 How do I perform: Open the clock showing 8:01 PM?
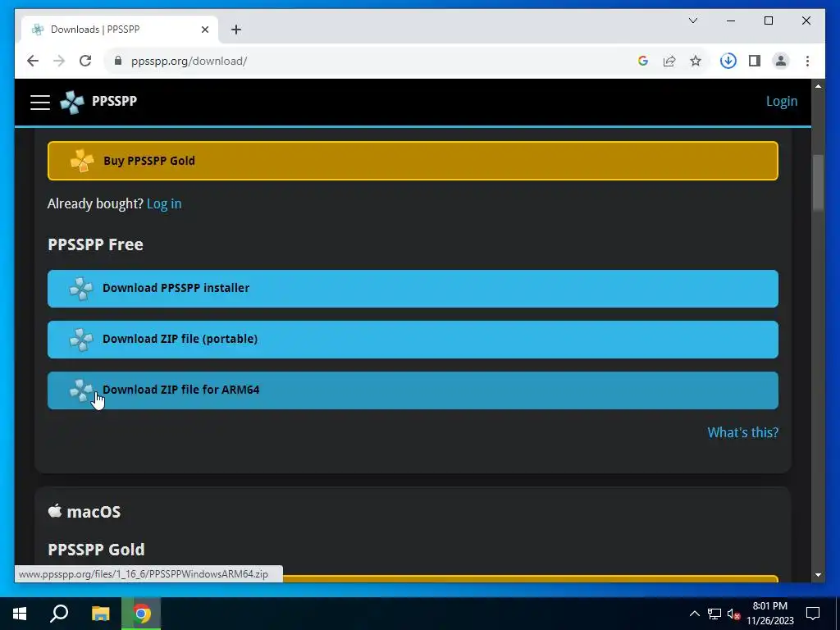coord(770,614)
